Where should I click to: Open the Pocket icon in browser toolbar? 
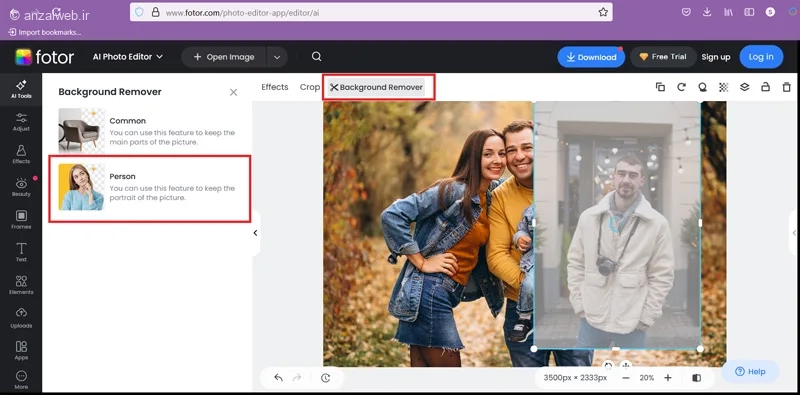click(x=686, y=12)
